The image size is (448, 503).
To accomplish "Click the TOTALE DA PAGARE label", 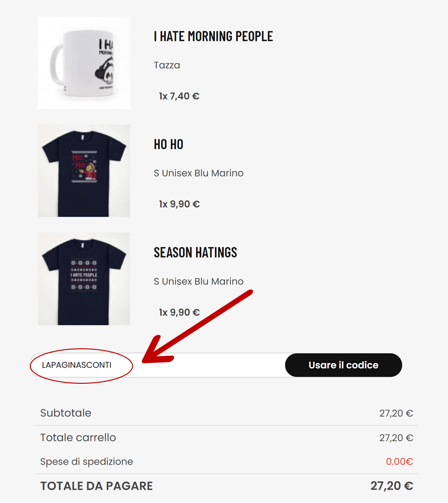I will 97,486.
